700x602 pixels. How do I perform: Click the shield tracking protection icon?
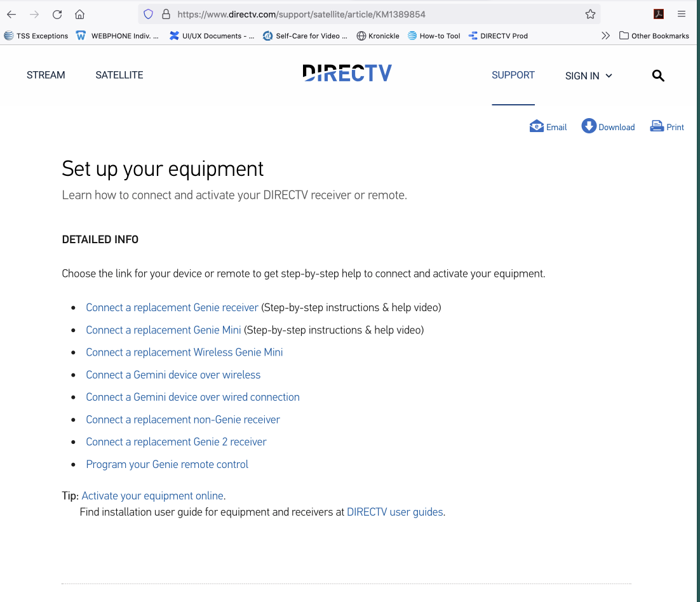tap(148, 14)
